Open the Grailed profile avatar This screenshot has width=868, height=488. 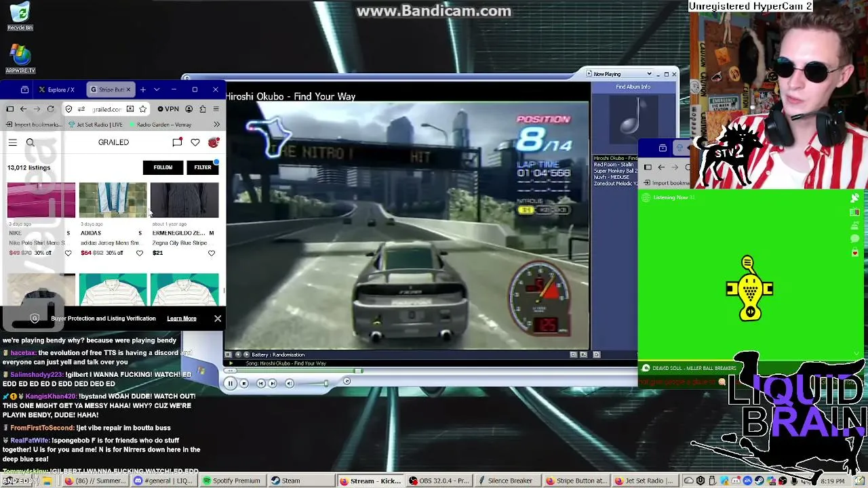[214, 142]
